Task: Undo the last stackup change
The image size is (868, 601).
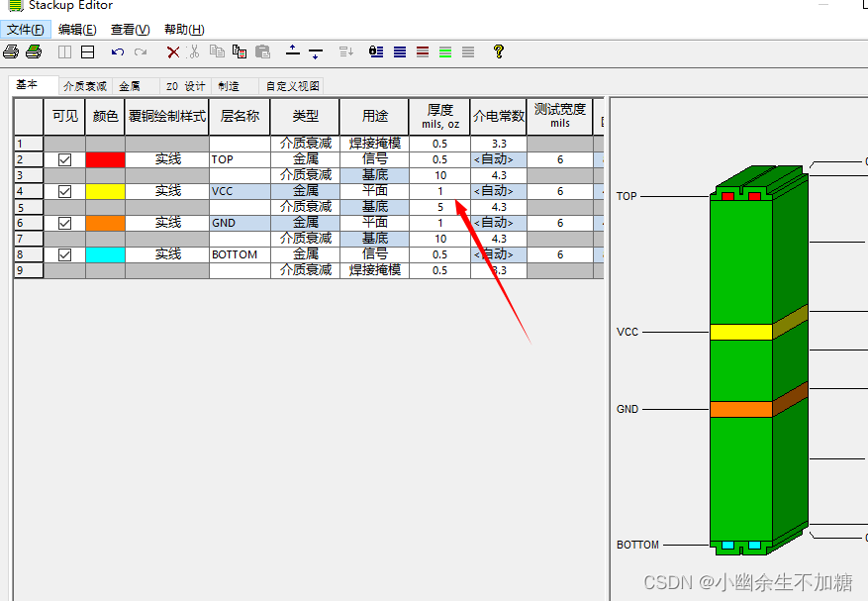Action: (x=118, y=52)
